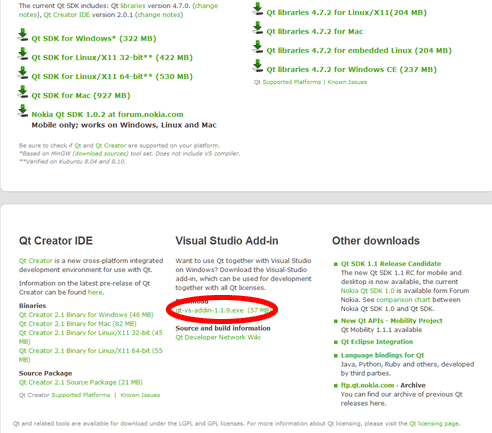Open Qt Creator 2.1 Source Package link
The width and height of the screenshot is (492, 433).
(x=81, y=382)
